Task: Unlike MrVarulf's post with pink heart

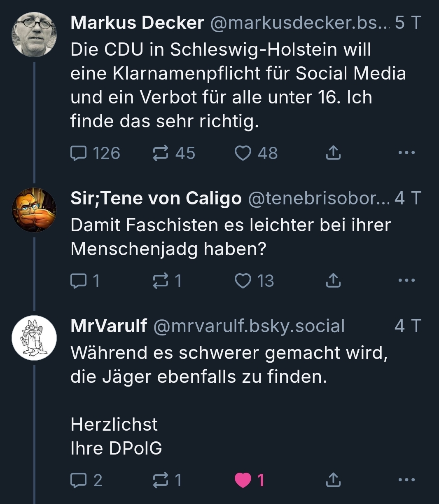Action: pos(243,480)
